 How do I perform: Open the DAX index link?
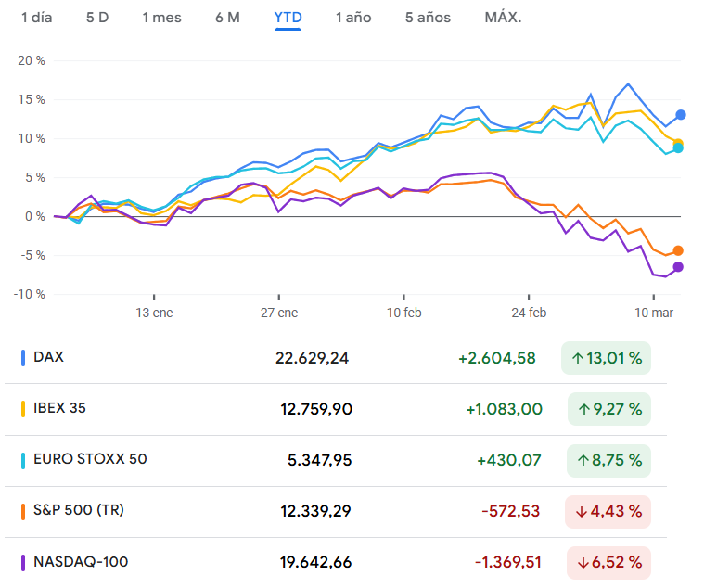pos(49,357)
